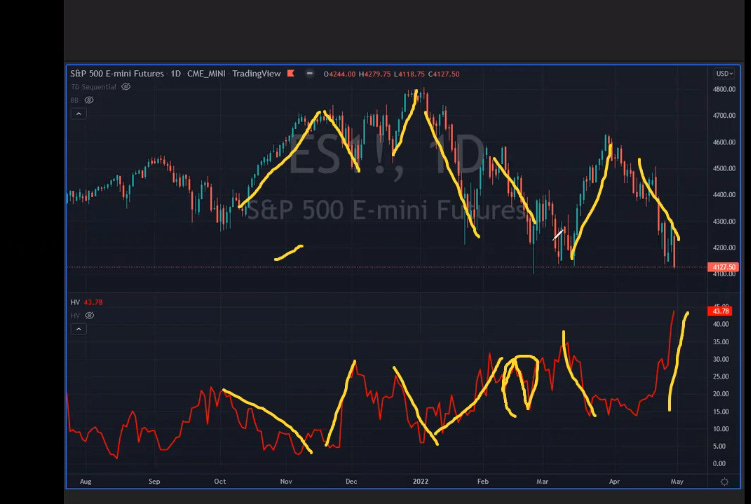Screen dimensions: 751x504
Task: Click the Sep label on time axis
Action: (154, 481)
